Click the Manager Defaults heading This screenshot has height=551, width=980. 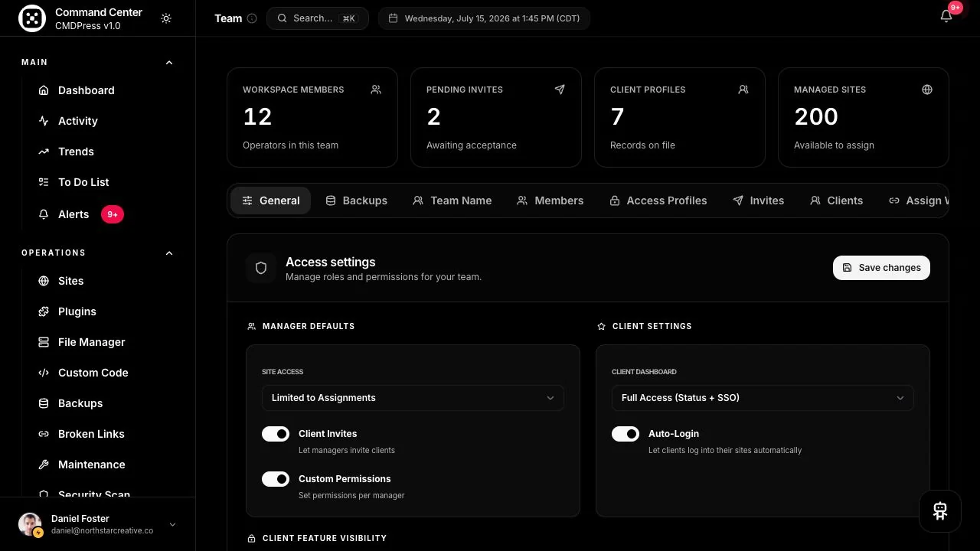(x=309, y=326)
